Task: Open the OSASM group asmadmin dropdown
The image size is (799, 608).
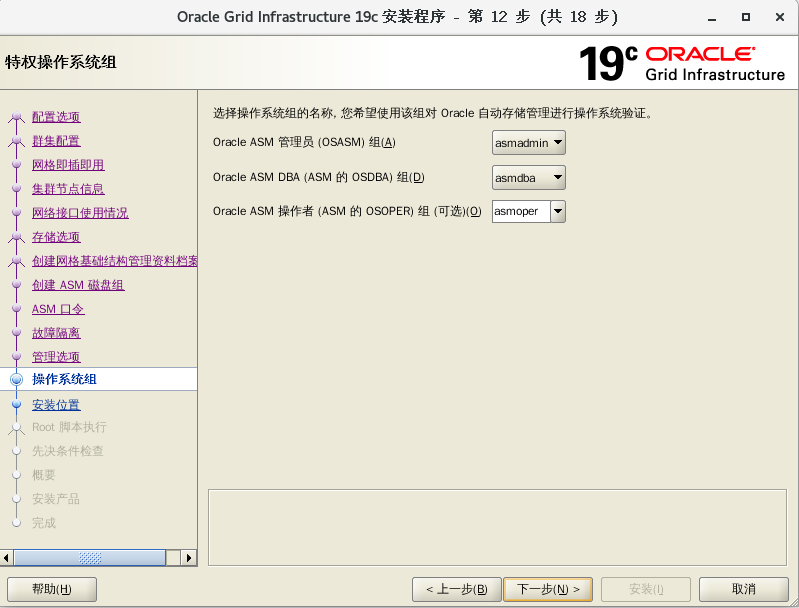Action: [x=528, y=143]
